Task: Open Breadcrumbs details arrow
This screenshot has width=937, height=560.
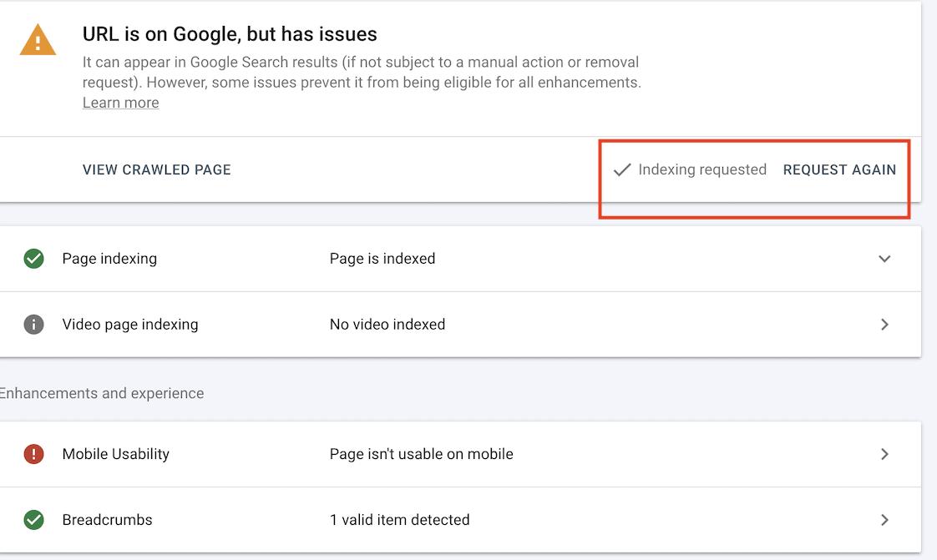Action: point(885,520)
